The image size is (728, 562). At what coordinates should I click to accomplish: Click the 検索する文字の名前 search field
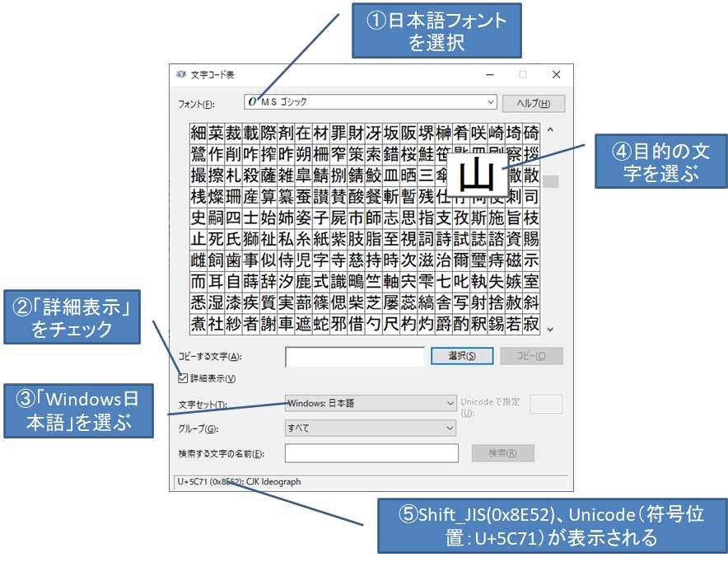(x=371, y=452)
